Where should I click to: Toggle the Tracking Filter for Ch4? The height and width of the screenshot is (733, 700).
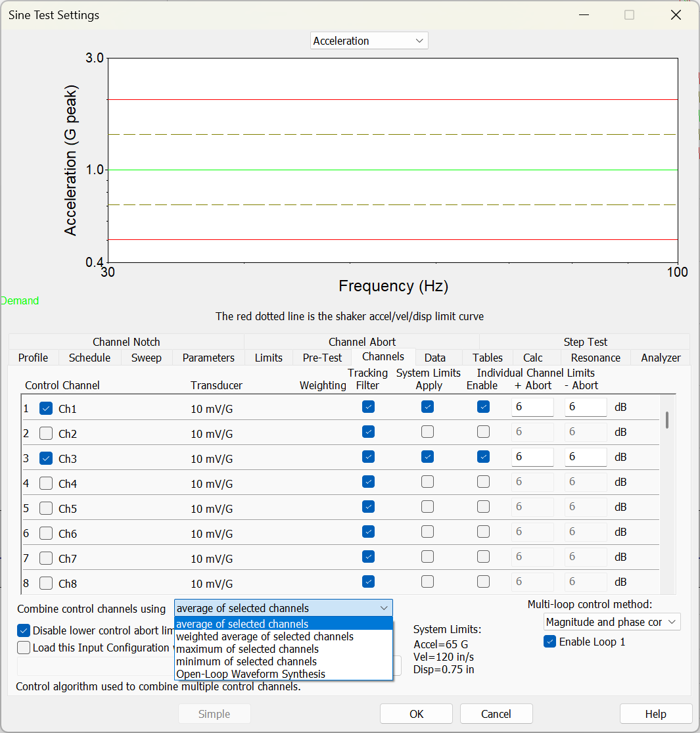coord(368,481)
